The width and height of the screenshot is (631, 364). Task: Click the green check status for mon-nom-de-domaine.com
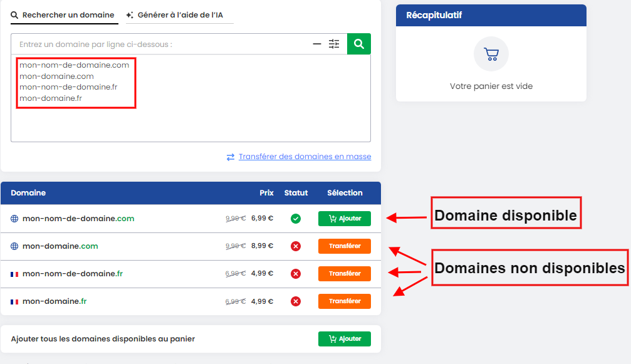(x=295, y=218)
